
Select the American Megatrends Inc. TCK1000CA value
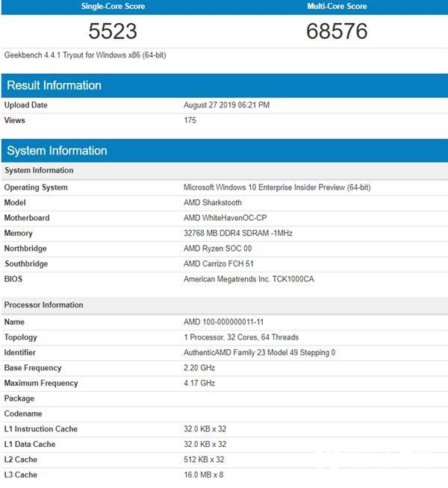[x=249, y=279]
